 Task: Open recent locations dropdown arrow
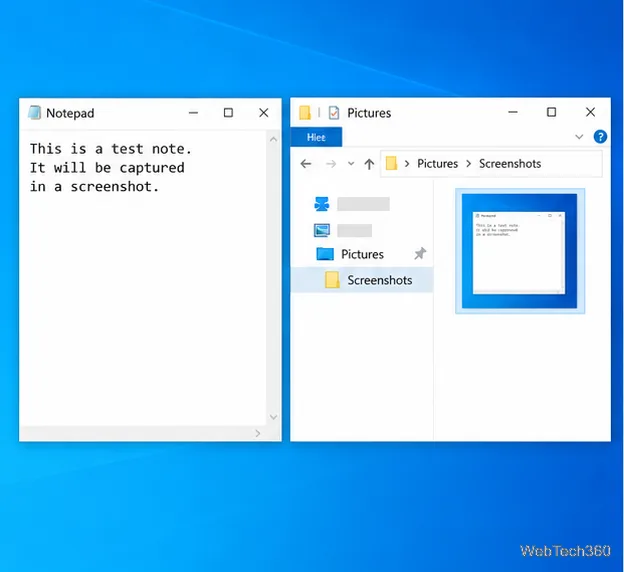pyautogui.click(x=351, y=163)
